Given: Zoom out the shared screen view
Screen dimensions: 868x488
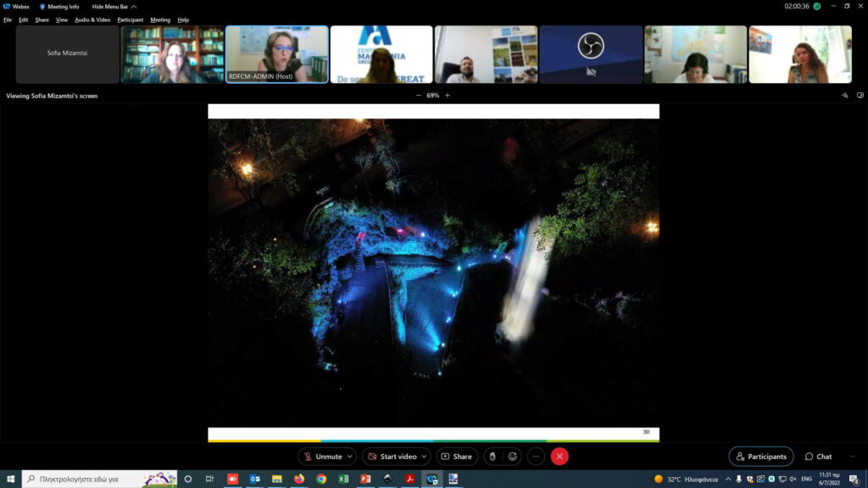Looking at the screenshot, I should tap(418, 96).
